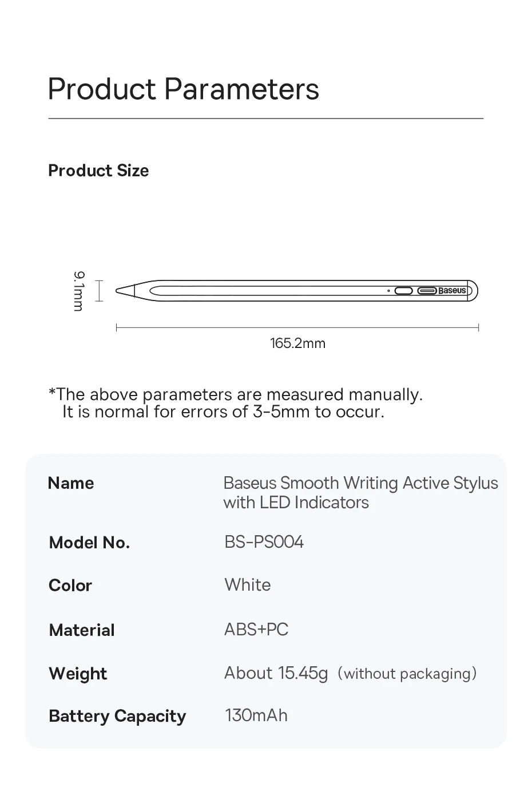
Task: Click the Baseus logo on the stylus
Action: (452, 291)
